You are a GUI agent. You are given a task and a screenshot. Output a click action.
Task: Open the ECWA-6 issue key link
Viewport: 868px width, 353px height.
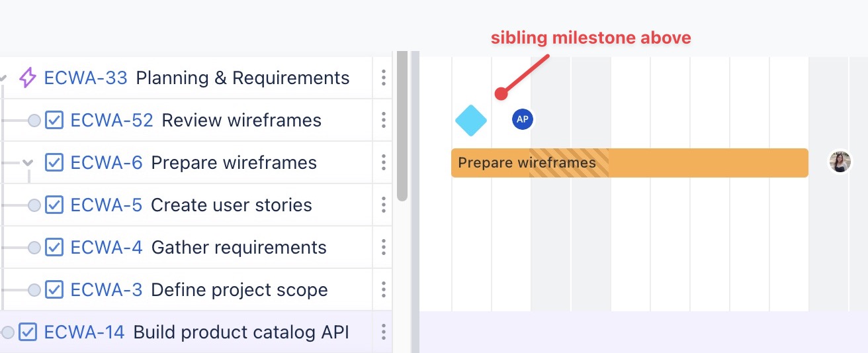(107, 162)
